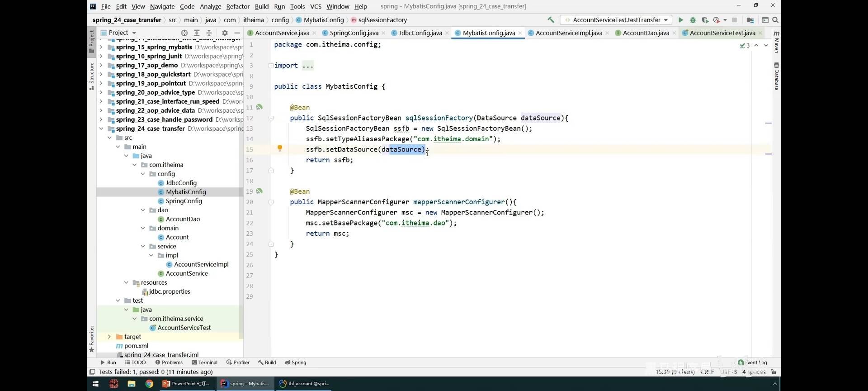868x391 pixels.
Task: Collapse the config package folder
Action: coord(143,174)
